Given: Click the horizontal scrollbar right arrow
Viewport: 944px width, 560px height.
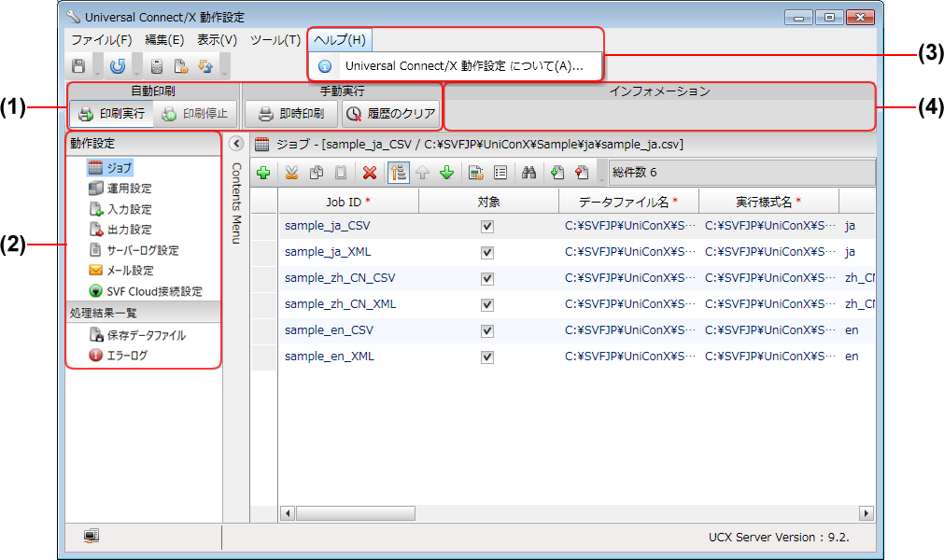Looking at the screenshot, I should coord(867,512).
